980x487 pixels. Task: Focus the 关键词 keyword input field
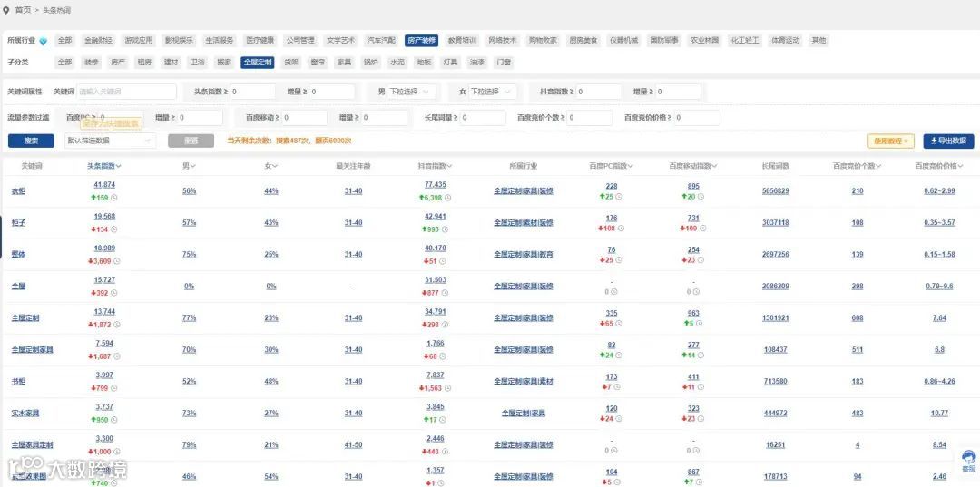click(126, 92)
